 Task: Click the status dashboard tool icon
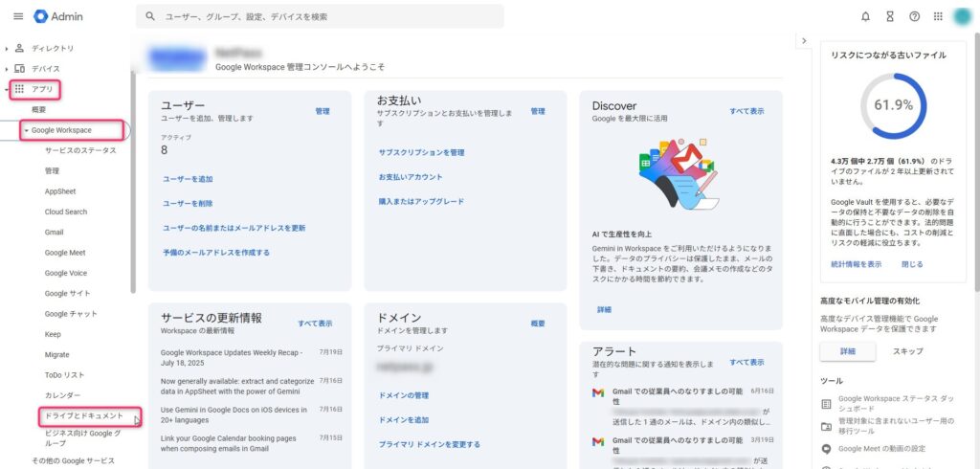coord(826,404)
